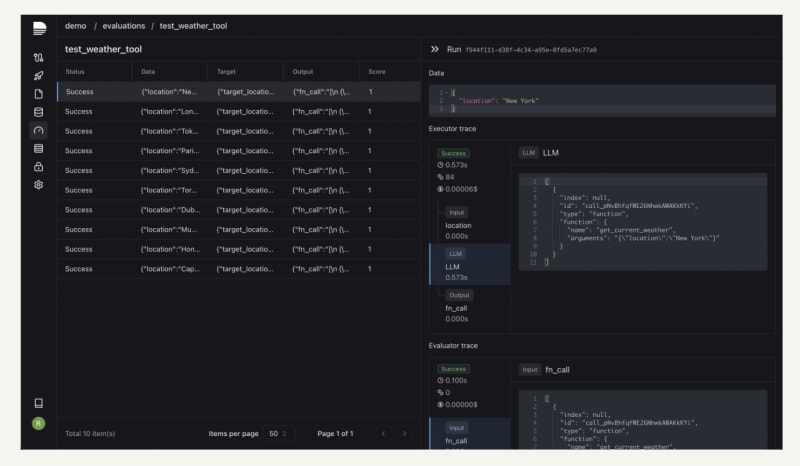Screen dimensions: 800x466
Task: Go to the evaluations breadcrumb
Action: [124, 26]
